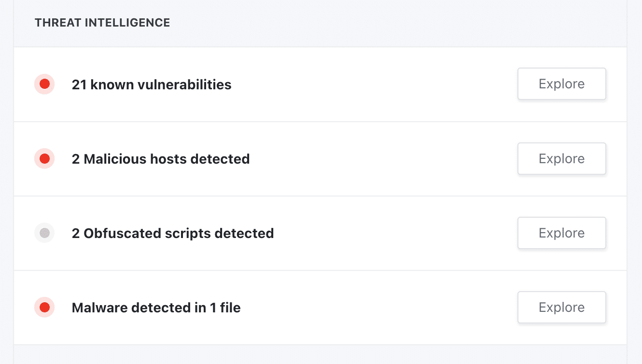The height and width of the screenshot is (364, 642).
Task: Click the red severity dot for Malware detected
Action: coord(44,308)
